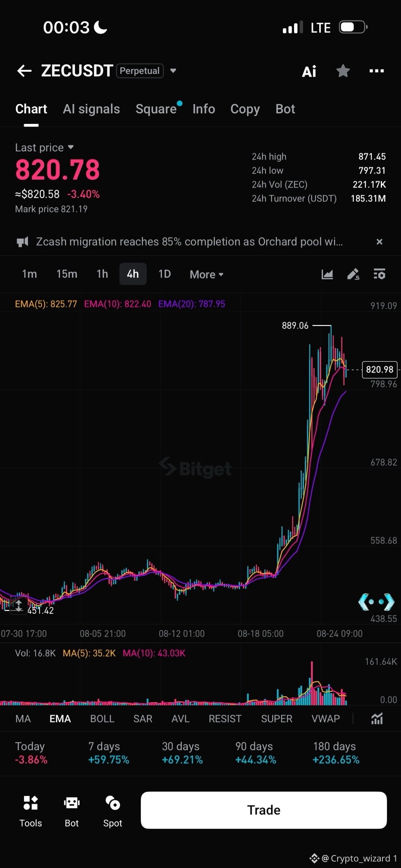Expand the More timeframes dropdown
This screenshot has height=868, width=401.
(x=206, y=274)
